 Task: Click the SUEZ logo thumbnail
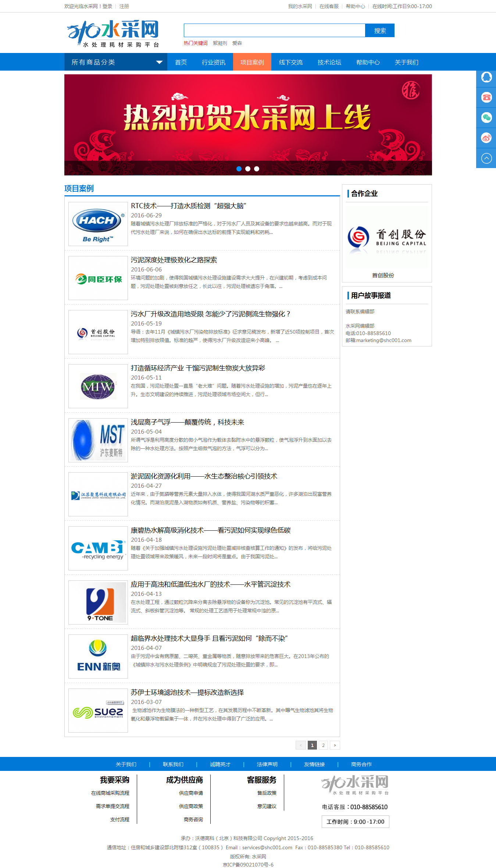pos(98,711)
